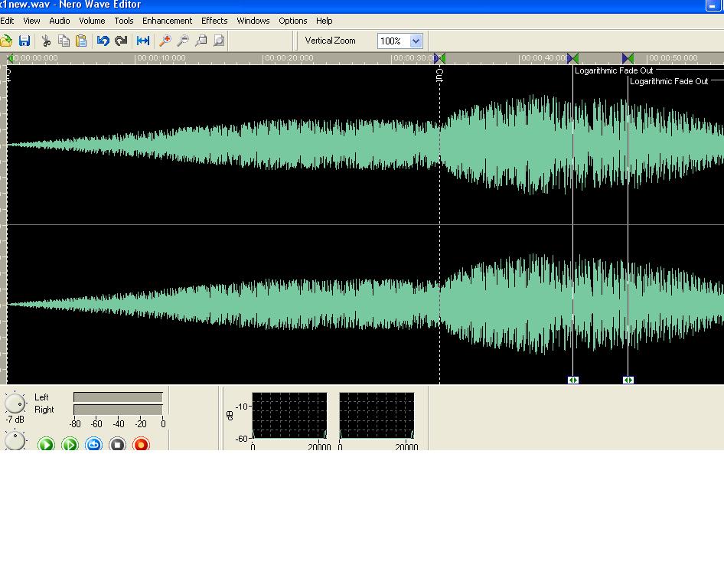Viewport: 724px width, 588px height.
Task: Click the zoom full view icon
Action: [219, 41]
